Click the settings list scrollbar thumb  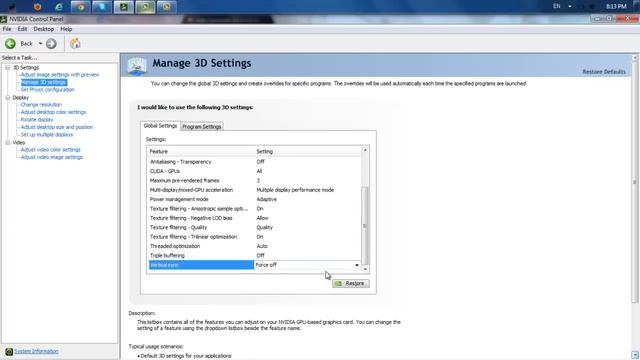point(365,226)
